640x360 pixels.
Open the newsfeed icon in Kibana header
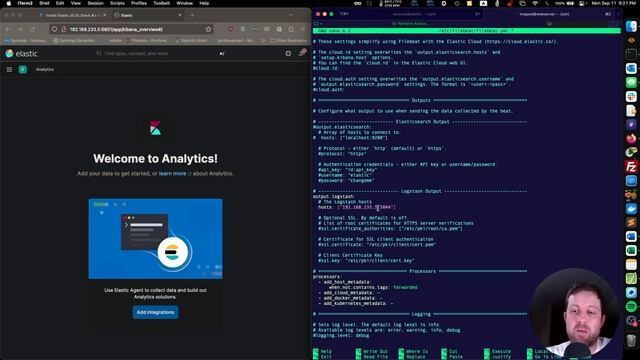pos(302,53)
